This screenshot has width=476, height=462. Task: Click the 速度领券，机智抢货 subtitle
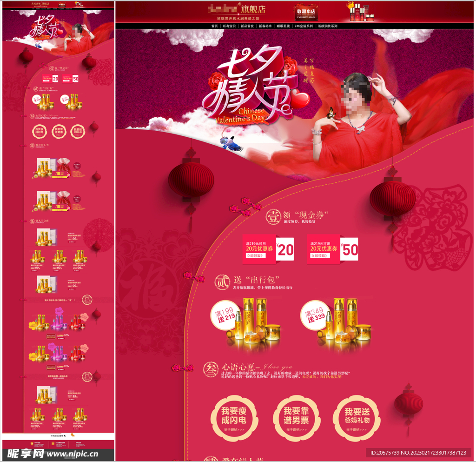pyautogui.click(x=300, y=221)
